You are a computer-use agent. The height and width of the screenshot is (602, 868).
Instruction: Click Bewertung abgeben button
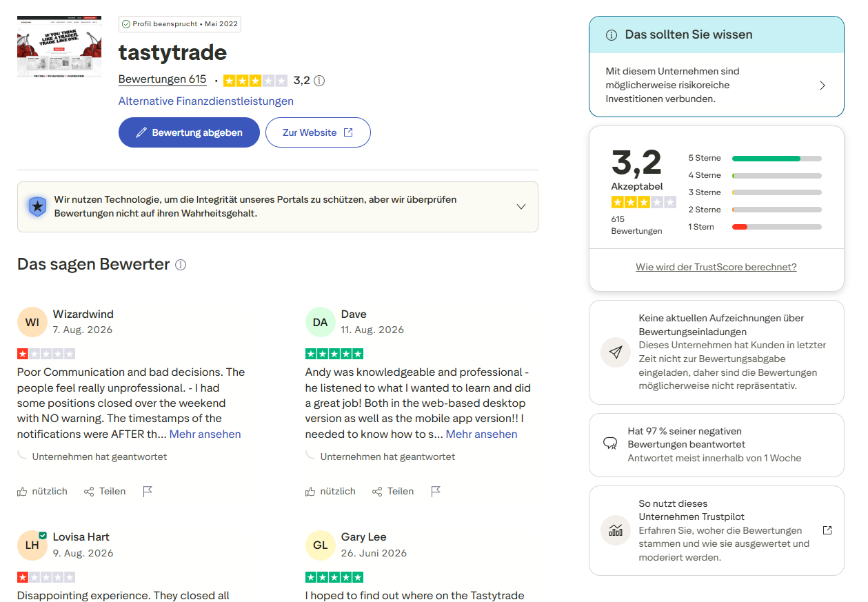coord(189,132)
